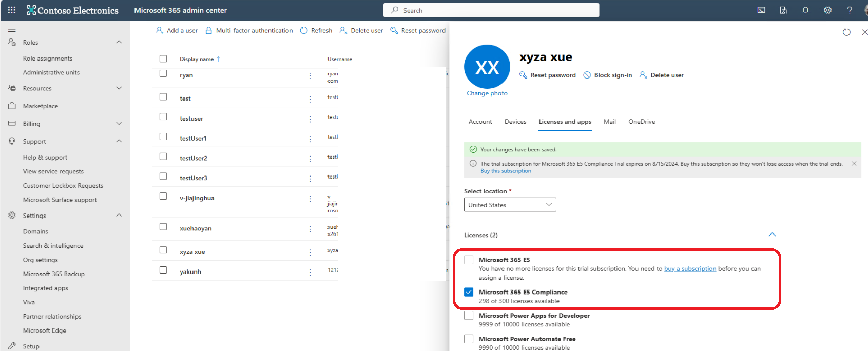Click the Marketplace bag icon
Viewport: 868px width, 351px height.
[x=12, y=106]
